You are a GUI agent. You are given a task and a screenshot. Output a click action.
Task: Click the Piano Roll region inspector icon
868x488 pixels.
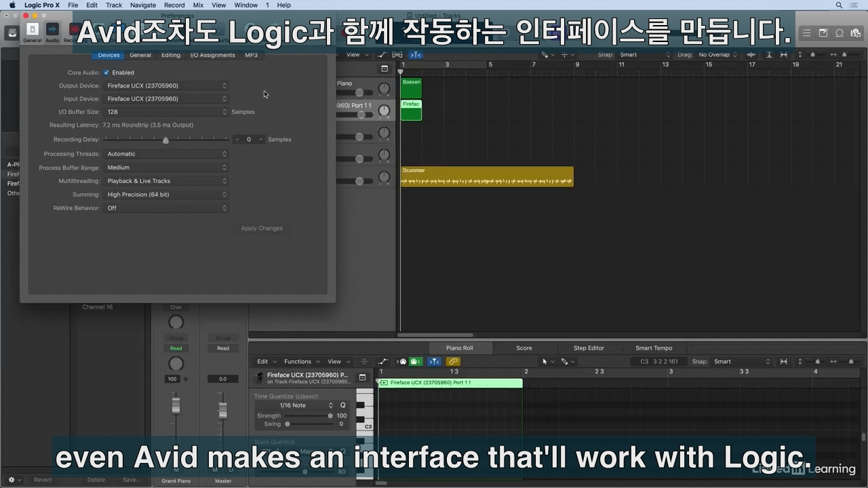pyautogui.click(x=362, y=378)
